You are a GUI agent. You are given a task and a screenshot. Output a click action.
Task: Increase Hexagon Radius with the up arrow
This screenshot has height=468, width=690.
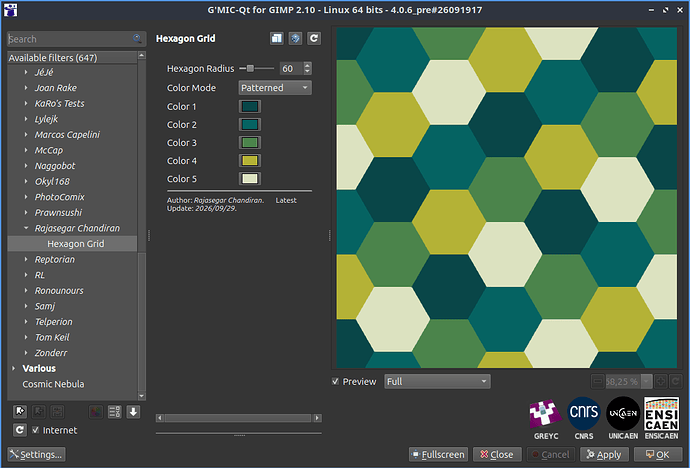pos(307,65)
